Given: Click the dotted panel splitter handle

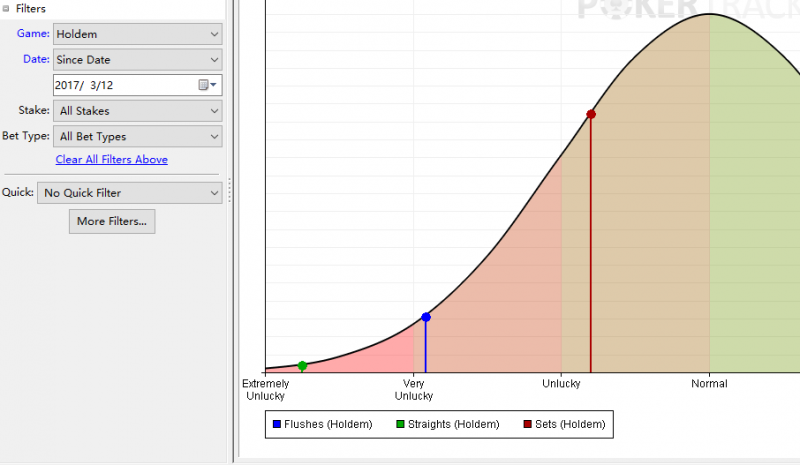Looking at the screenshot, I should tap(230, 190).
